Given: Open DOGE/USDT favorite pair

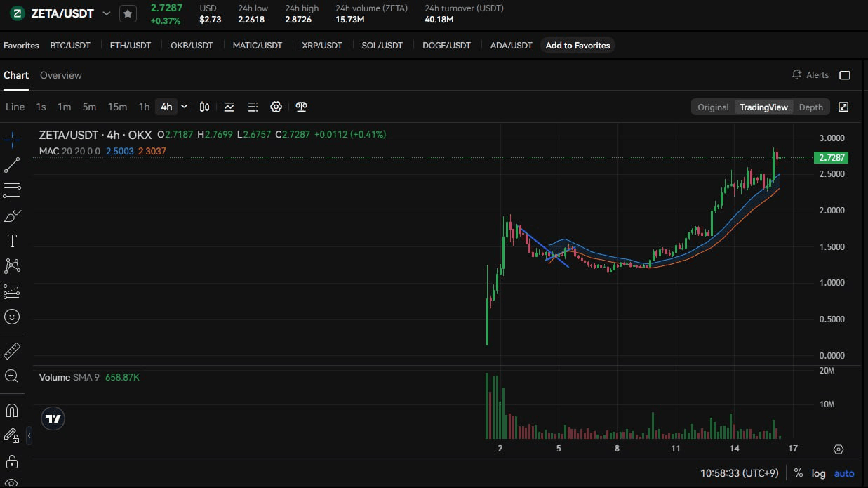Looking at the screenshot, I should tap(446, 46).
